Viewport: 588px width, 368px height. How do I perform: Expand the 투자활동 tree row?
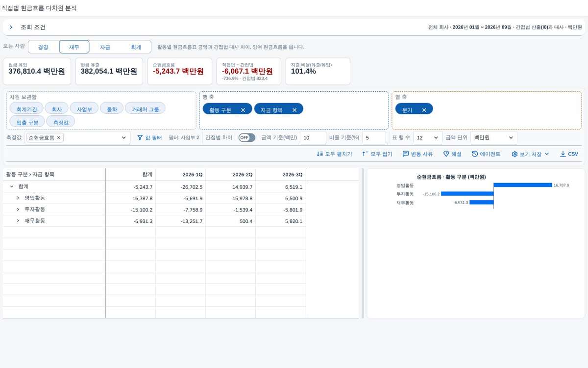click(18, 210)
